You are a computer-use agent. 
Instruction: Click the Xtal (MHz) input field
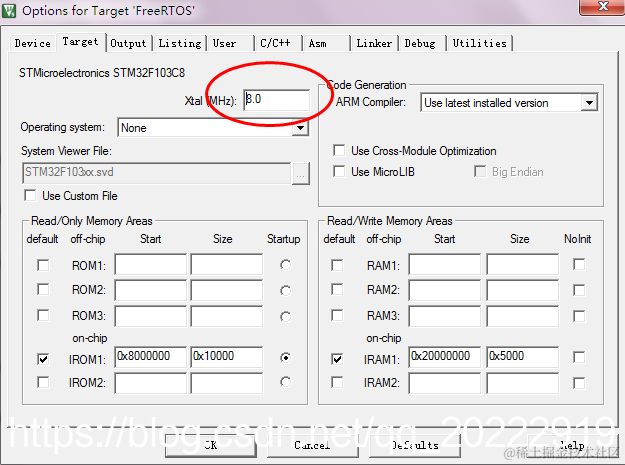pyautogui.click(x=277, y=100)
